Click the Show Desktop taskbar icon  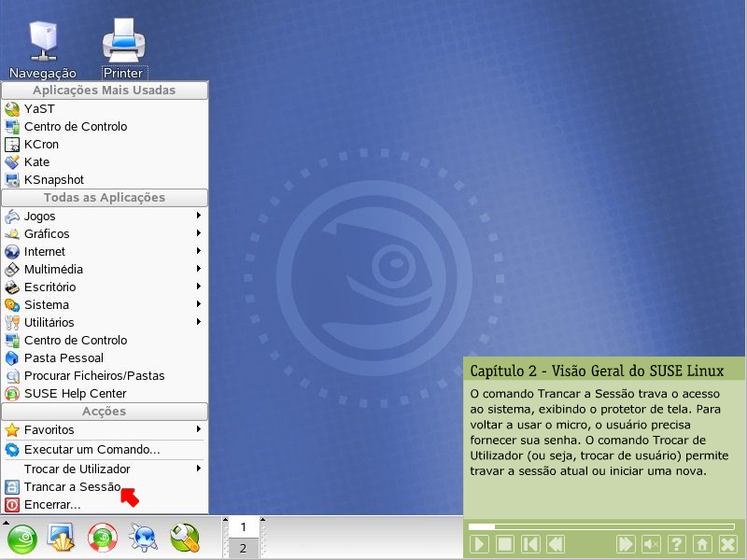(x=62, y=539)
